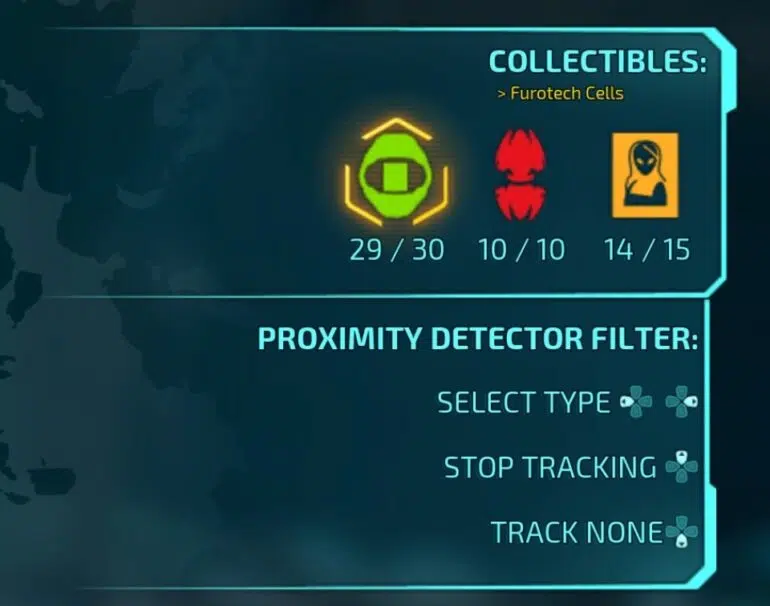
Task: Click the yellow arrow before Furotech Cells
Action: tap(501, 94)
